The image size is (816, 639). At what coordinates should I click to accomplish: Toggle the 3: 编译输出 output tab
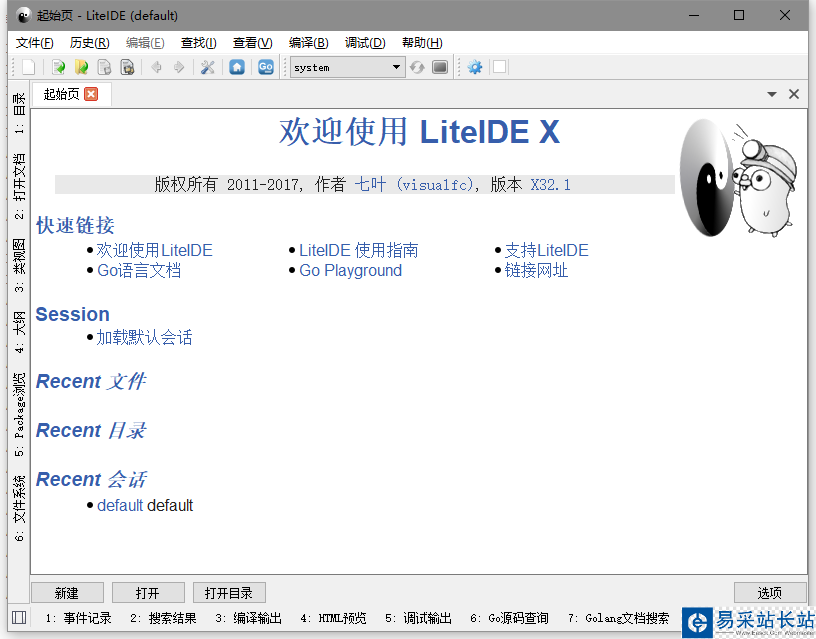click(x=248, y=618)
